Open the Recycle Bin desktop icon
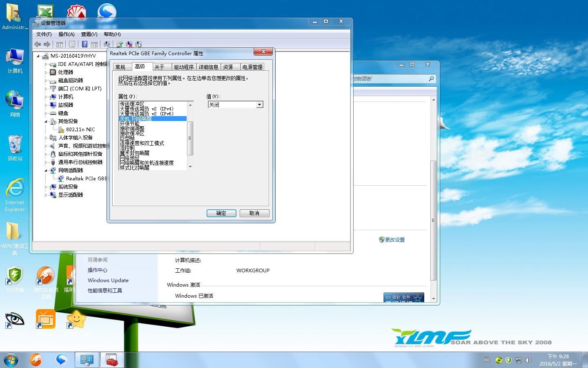The image size is (588, 368). click(15, 148)
